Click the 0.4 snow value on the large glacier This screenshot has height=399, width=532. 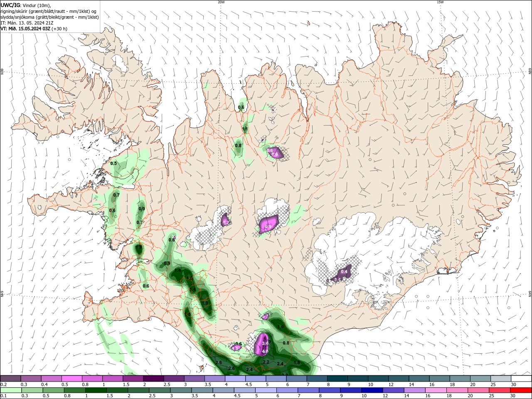(344, 271)
